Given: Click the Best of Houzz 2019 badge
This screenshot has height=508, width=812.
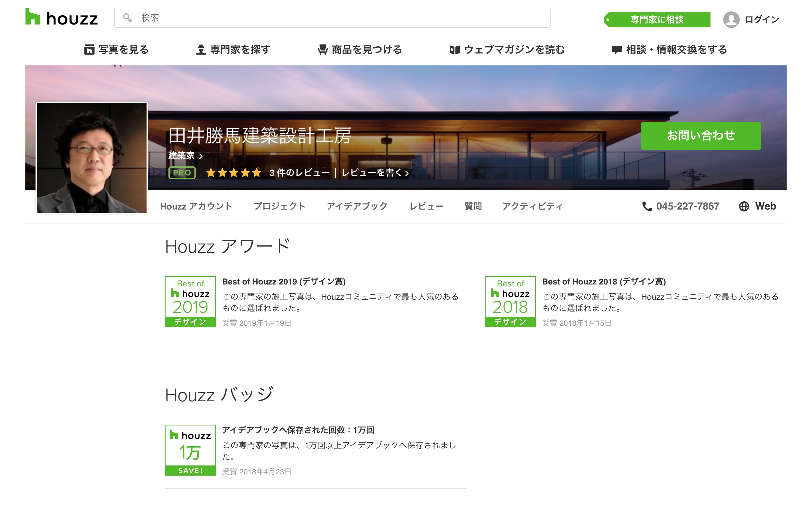Looking at the screenshot, I should point(190,301).
